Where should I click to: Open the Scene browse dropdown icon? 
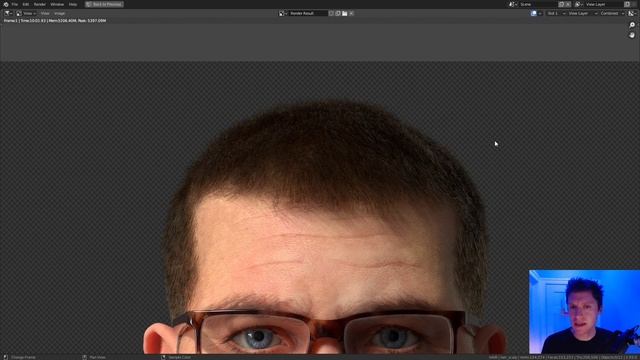[513, 4]
